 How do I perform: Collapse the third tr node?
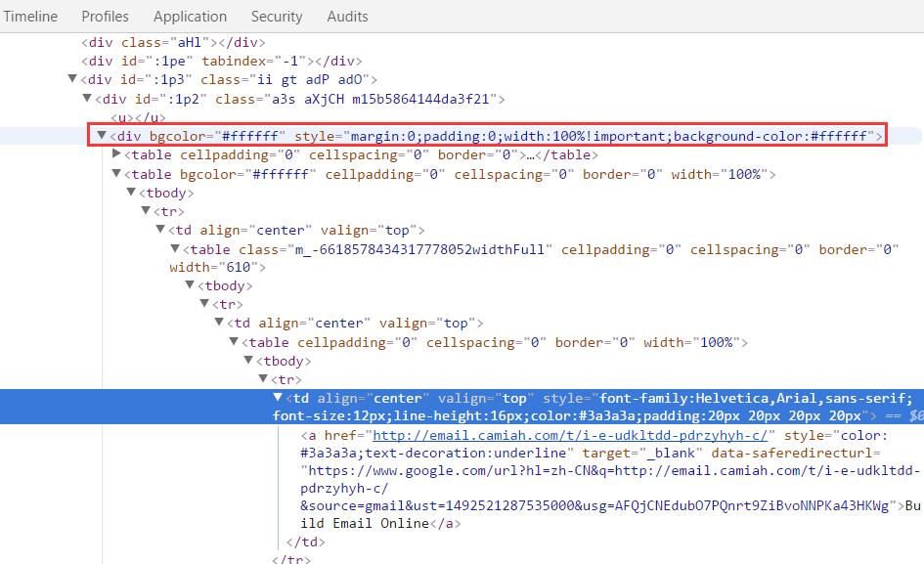263,378
